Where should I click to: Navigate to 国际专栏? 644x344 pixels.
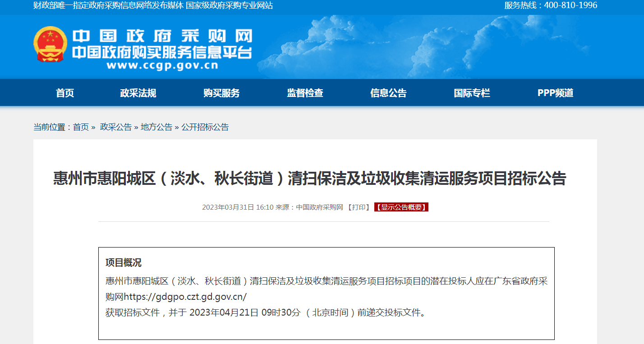(472, 93)
